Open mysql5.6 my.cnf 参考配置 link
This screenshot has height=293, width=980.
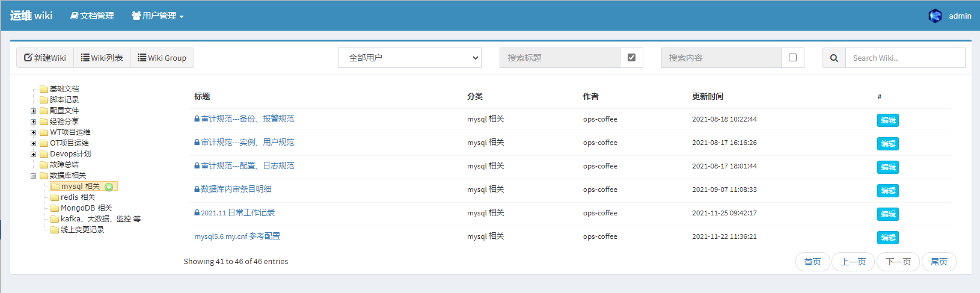point(237,236)
